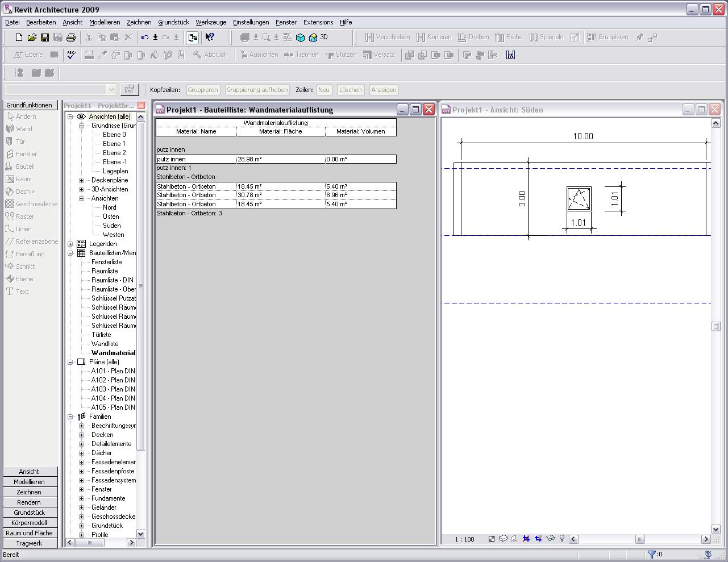
Task: Open the Fensterliste schedule
Action: coord(106,262)
